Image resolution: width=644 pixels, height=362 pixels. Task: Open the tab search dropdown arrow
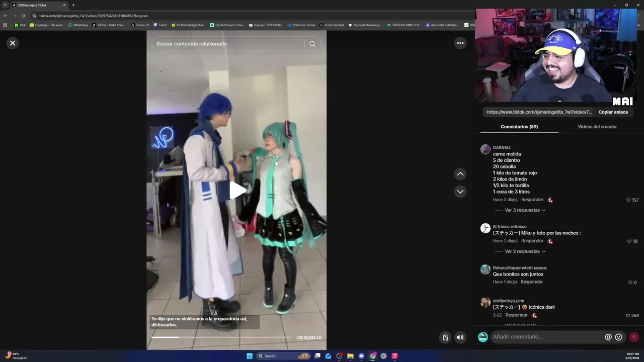(5, 5)
